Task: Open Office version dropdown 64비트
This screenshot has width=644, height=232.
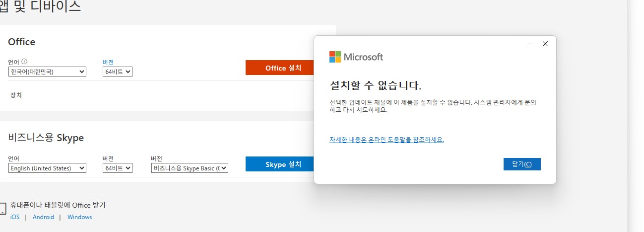Action: pyautogui.click(x=118, y=72)
